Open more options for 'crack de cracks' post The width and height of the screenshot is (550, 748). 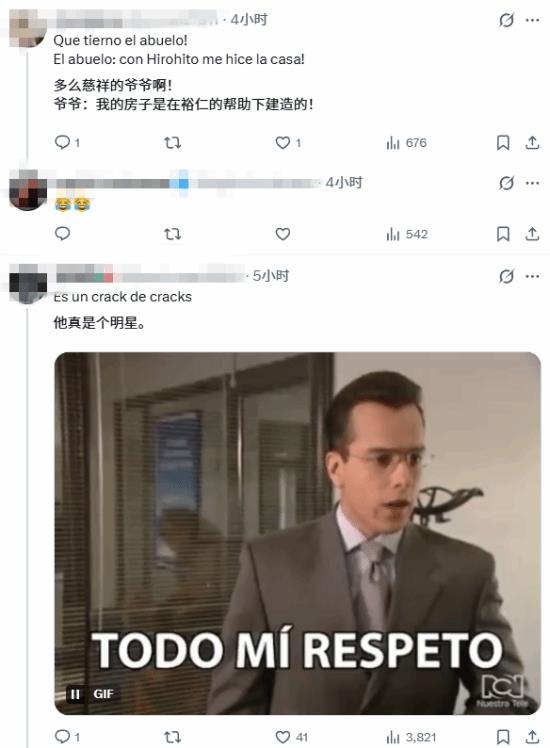532,276
